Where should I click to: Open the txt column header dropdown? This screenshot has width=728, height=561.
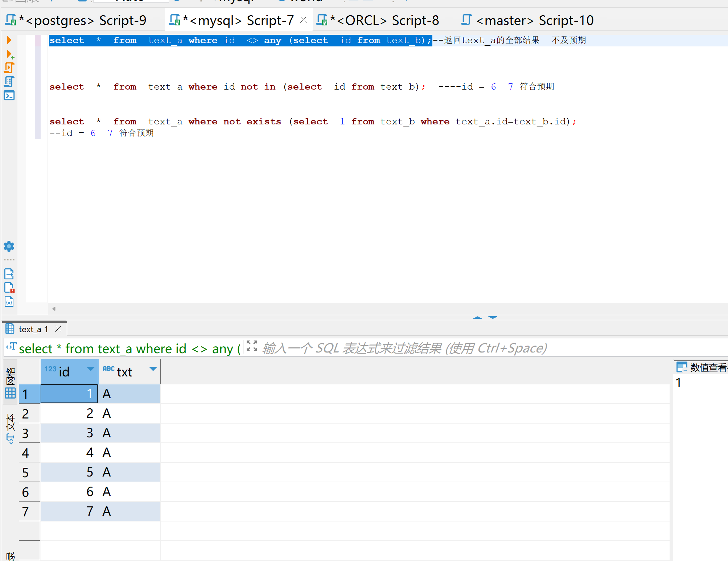click(153, 369)
